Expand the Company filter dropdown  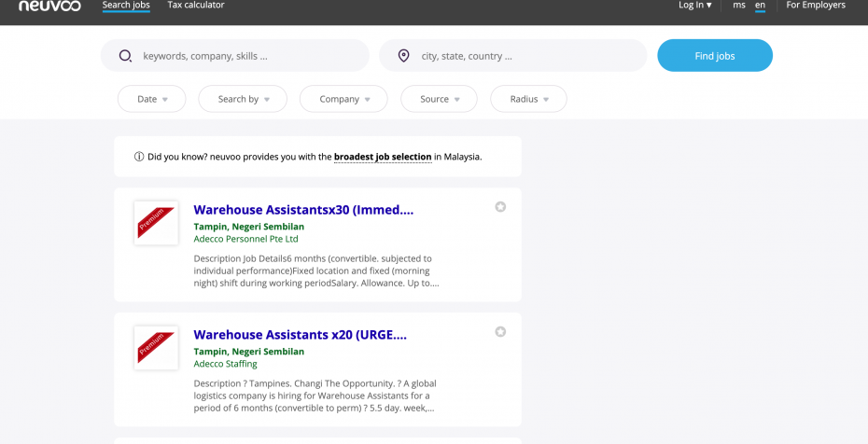(343, 99)
